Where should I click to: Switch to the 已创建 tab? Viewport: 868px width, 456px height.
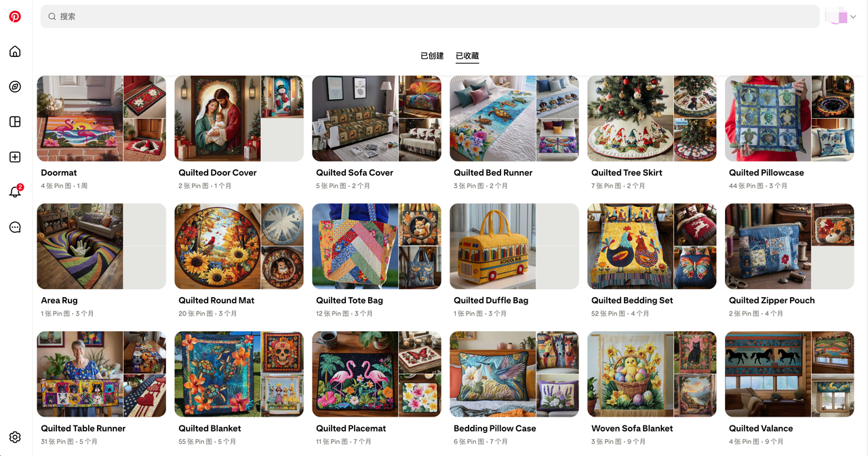tap(432, 56)
